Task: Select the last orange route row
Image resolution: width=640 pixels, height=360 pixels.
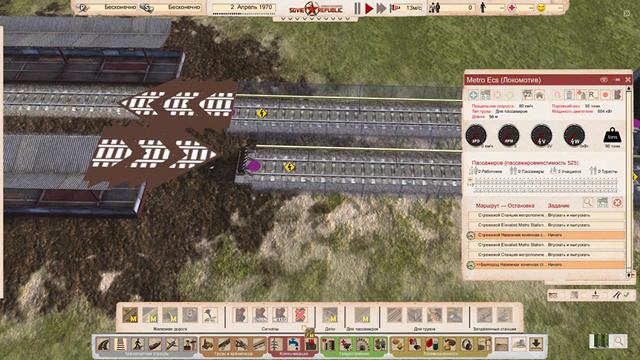Action: pyautogui.click(x=546, y=265)
